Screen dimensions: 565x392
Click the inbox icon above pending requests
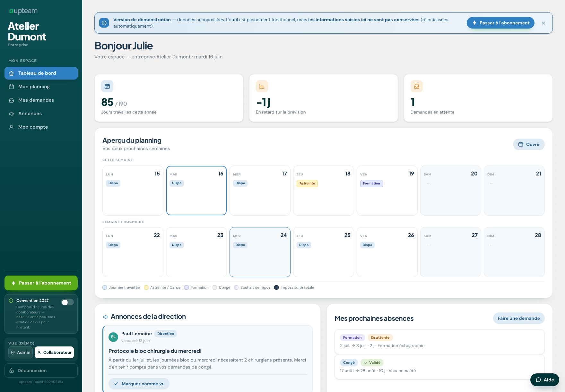(417, 86)
